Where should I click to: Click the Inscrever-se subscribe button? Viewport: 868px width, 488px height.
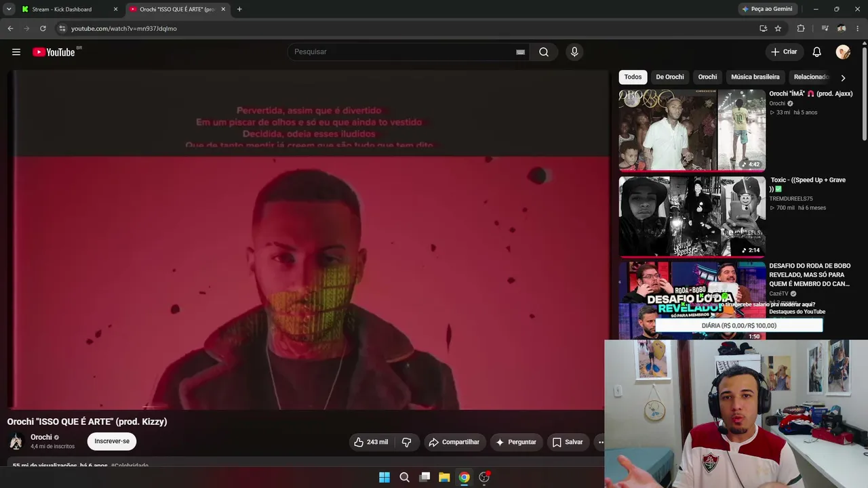(112, 441)
